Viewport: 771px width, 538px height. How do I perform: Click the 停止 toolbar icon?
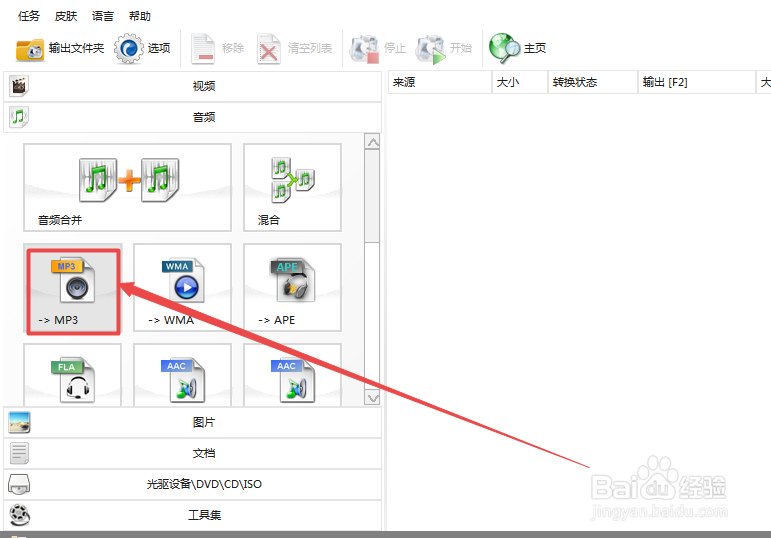point(364,49)
